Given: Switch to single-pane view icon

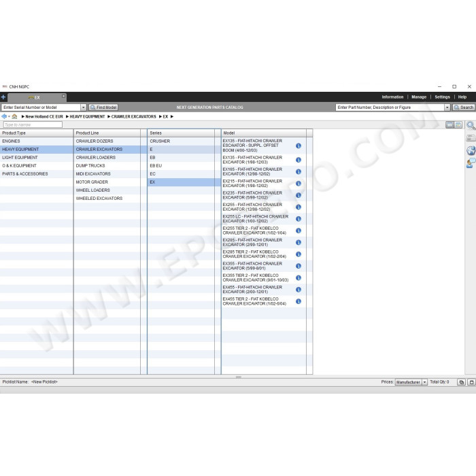Looking at the screenshot, I should (x=449, y=124).
